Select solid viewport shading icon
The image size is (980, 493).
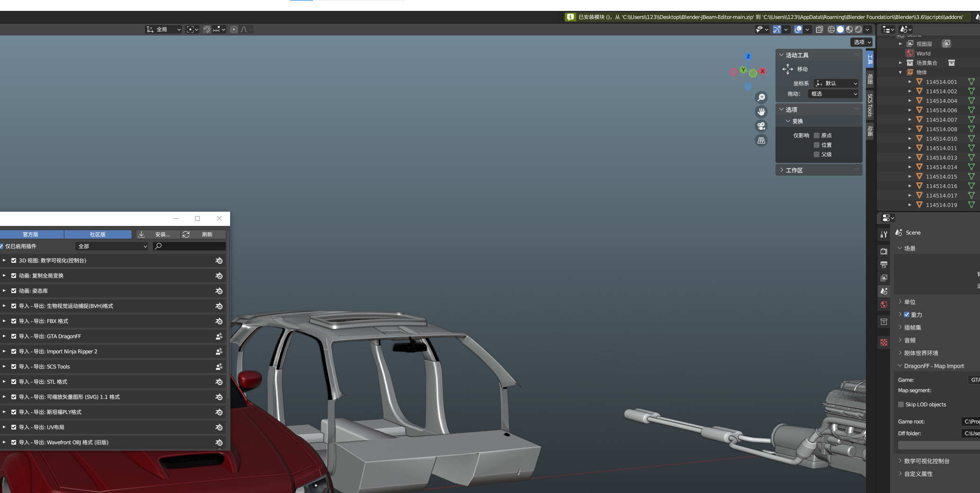(840, 29)
